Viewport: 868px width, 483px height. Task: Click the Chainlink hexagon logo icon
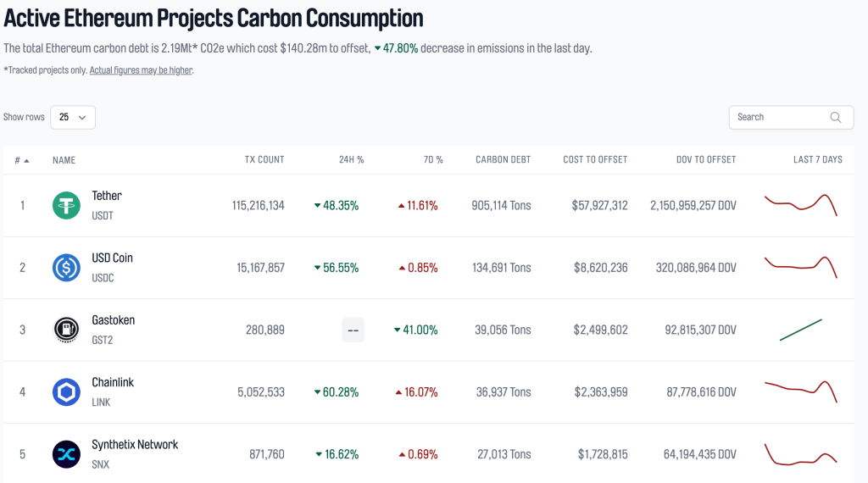click(66, 392)
